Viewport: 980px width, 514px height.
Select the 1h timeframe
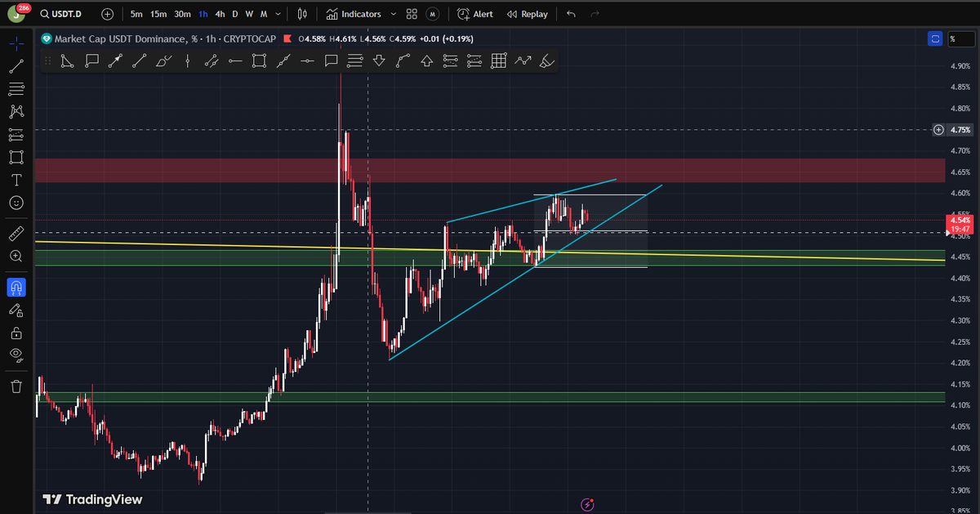[203, 14]
